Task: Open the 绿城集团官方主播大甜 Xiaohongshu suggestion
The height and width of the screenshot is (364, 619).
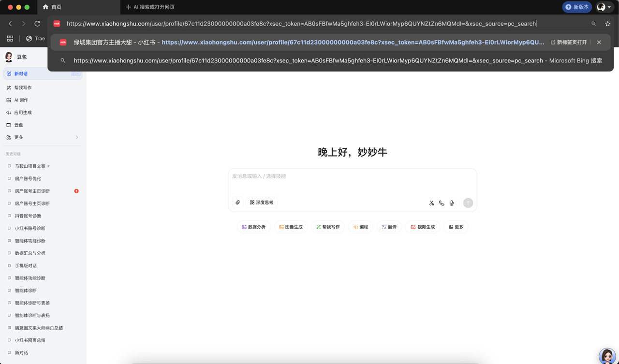Action: click(x=193, y=42)
